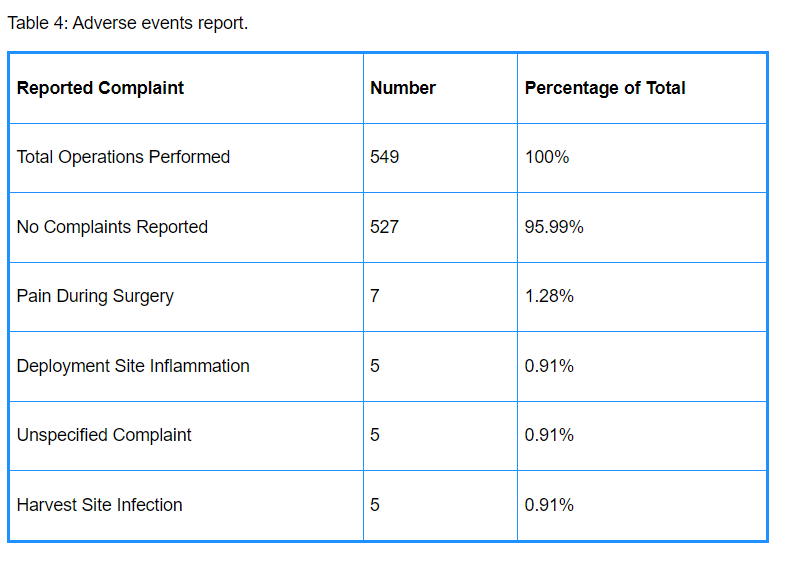
Task: Select the "Pain During Surgery" cell
Action: pos(95,296)
